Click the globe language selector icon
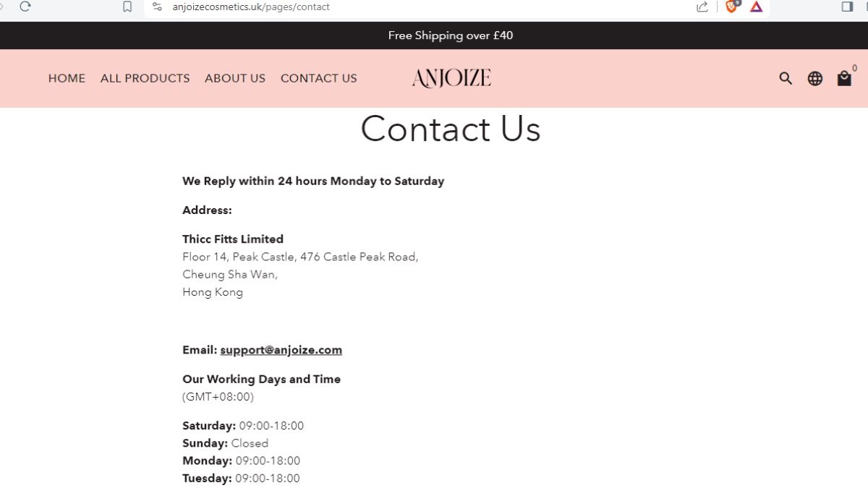 815,78
